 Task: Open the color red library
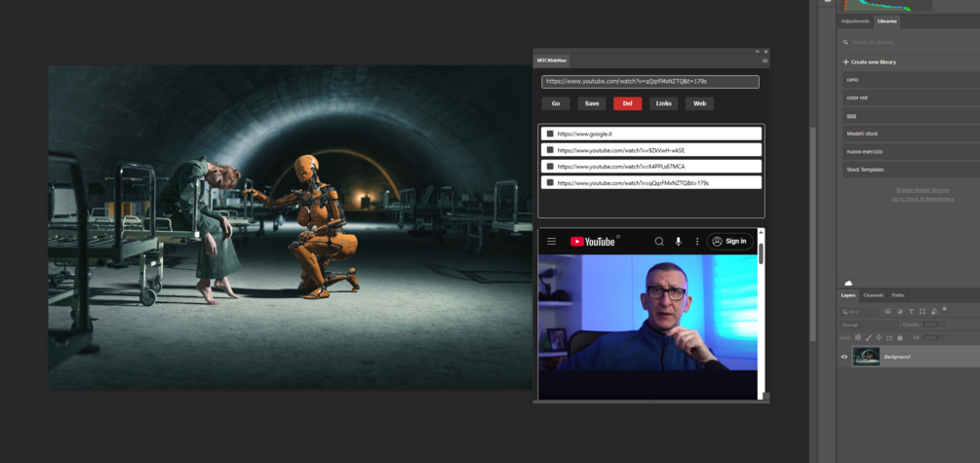tap(911, 97)
